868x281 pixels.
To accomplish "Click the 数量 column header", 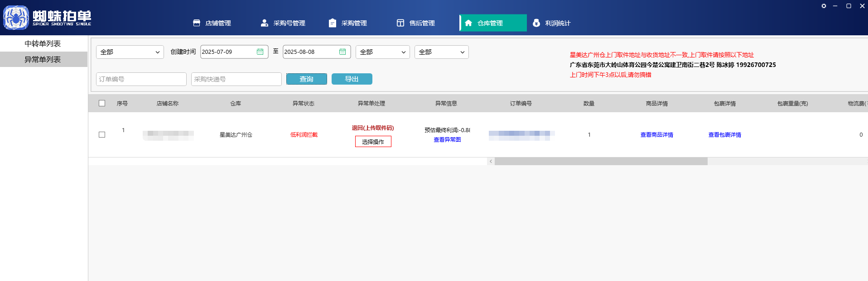I will click(589, 104).
